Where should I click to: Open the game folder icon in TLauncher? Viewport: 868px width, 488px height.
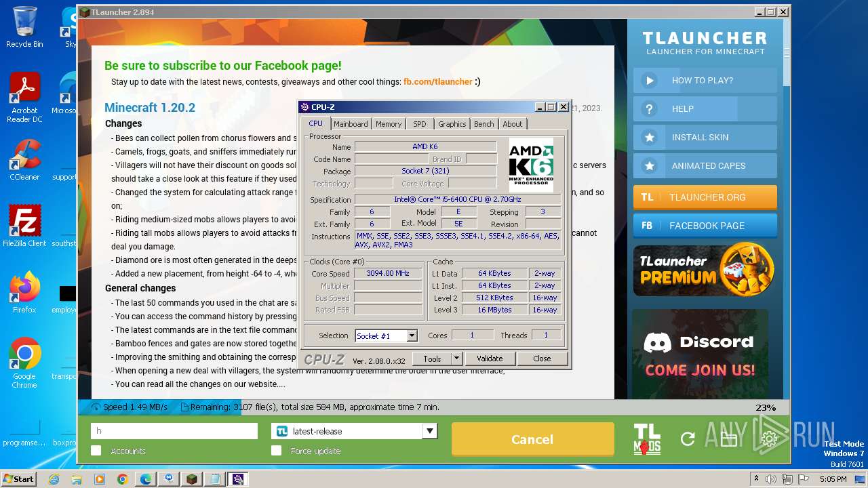click(x=728, y=439)
